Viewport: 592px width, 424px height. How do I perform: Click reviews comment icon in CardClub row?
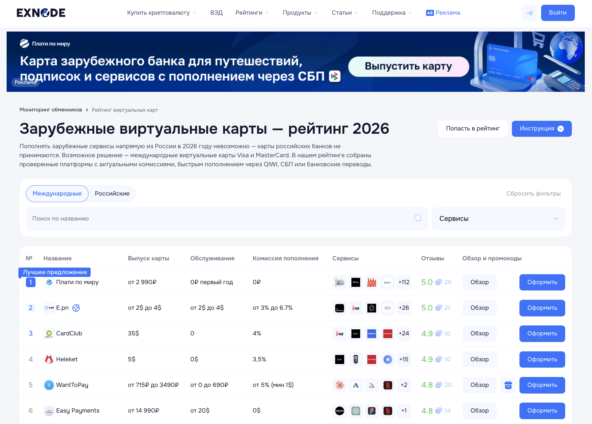pos(438,333)
